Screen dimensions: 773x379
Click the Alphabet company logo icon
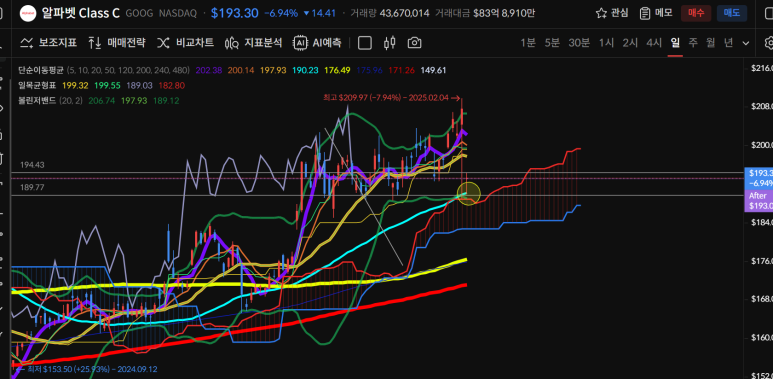coord(28,13)
